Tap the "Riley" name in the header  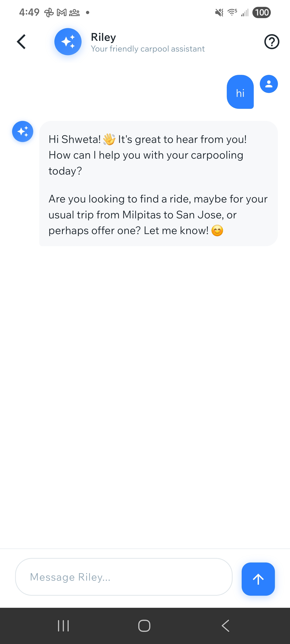click(x=103, y=37)
